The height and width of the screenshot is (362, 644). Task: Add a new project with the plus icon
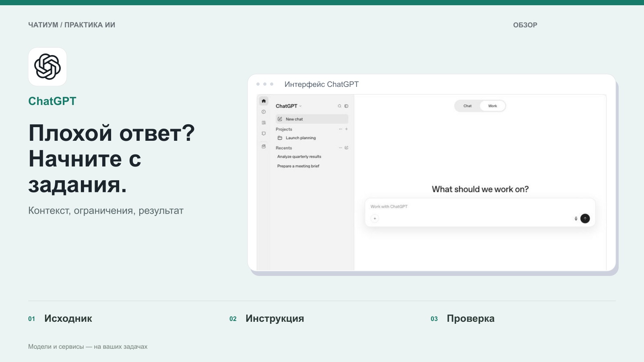346,129
